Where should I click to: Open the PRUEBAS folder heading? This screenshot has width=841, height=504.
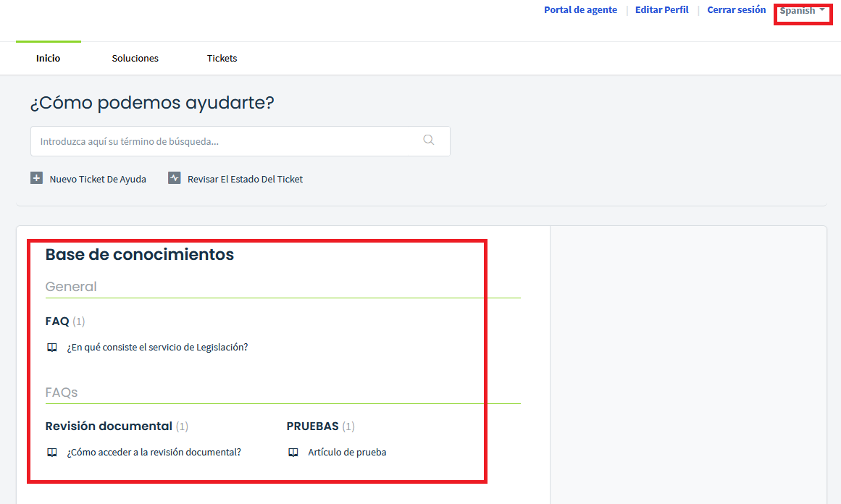pos(312,426)
